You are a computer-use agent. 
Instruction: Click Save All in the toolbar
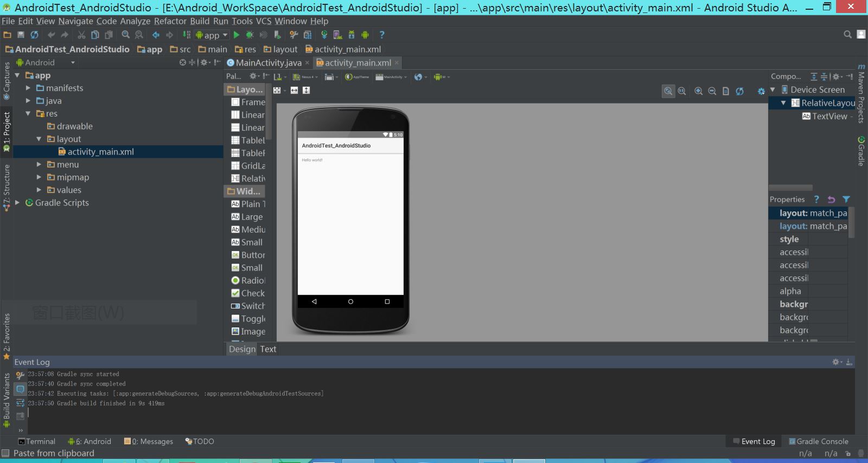(x=21, y=35)
